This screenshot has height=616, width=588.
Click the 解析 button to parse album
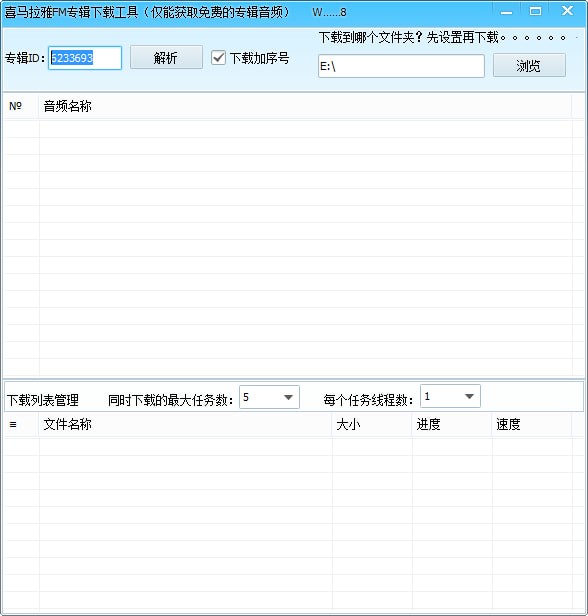(x=166, y=58)
